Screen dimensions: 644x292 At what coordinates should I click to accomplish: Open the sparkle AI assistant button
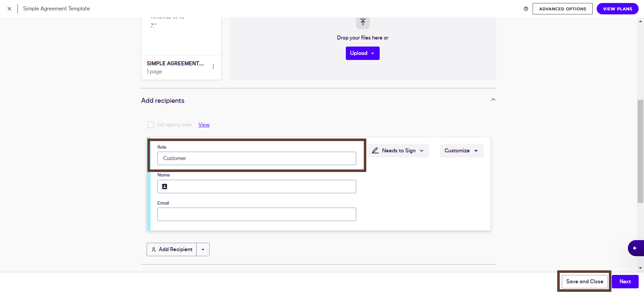[x=635, y=248]
